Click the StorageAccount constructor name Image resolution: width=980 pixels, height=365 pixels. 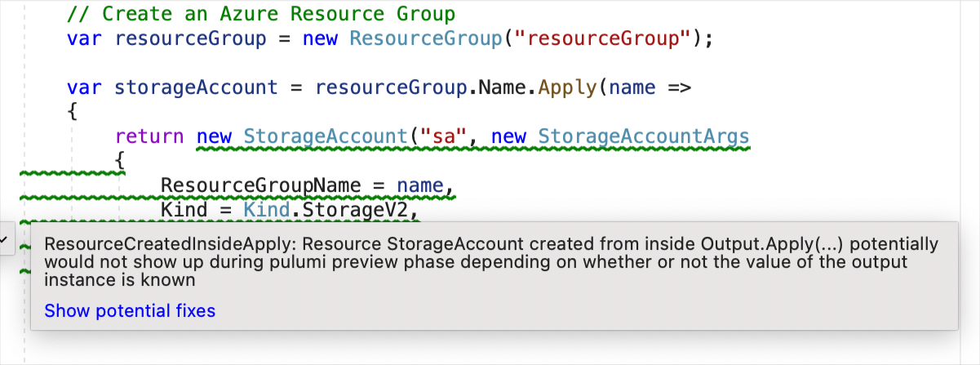coord(326,136)
